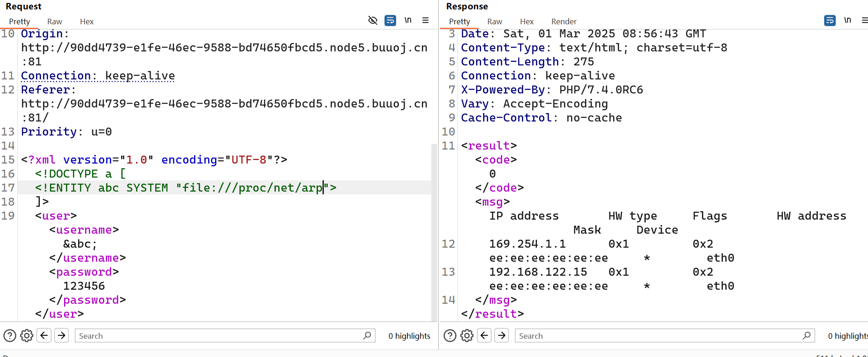
Task: Click the Request panel title
Action: [x=23, y=6]
